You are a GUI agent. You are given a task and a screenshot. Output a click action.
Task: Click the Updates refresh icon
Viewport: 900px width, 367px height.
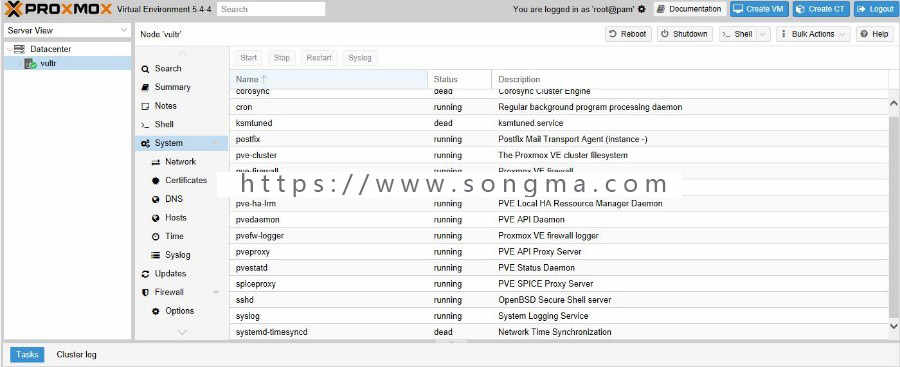click(145, 274)
